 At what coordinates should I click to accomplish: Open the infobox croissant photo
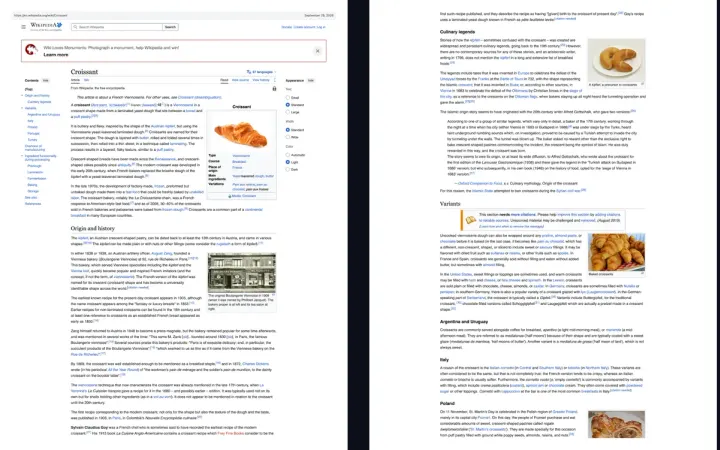click(241, 133)
